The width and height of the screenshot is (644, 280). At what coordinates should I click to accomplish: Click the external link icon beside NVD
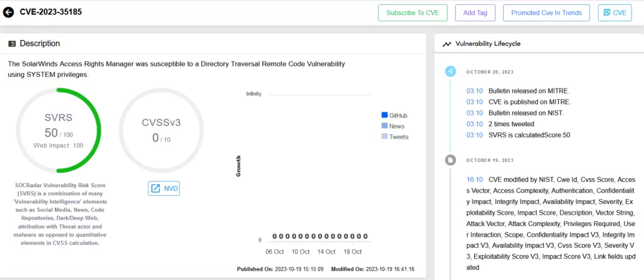[156, 188]
